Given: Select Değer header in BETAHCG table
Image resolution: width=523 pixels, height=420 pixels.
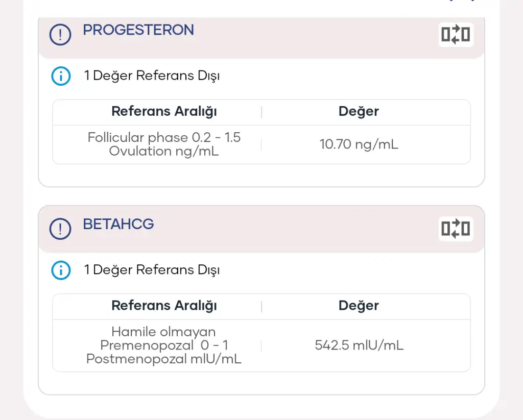Looking at the screenshot, I should (359, 306).
